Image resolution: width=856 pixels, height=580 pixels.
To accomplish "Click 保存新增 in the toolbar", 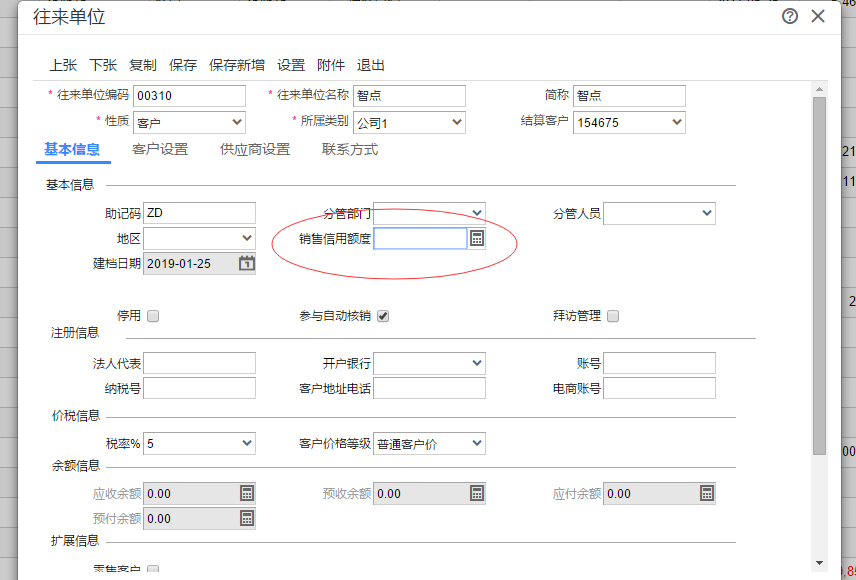I will click(237, 65).
